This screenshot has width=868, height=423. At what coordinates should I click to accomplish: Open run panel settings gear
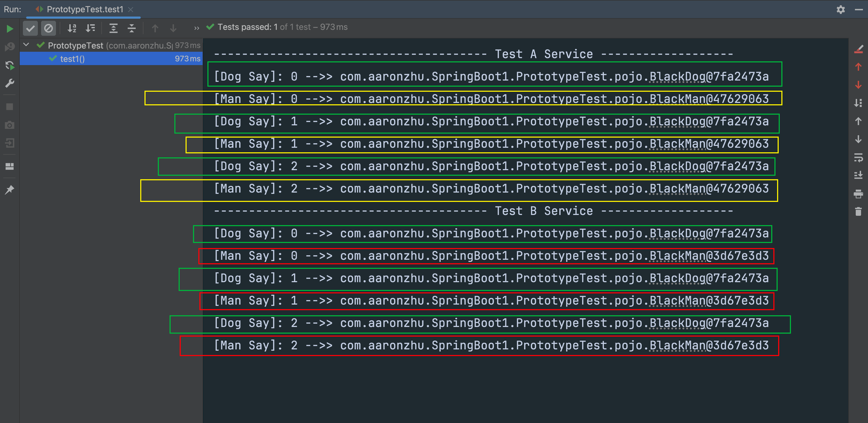coord(840,9)
